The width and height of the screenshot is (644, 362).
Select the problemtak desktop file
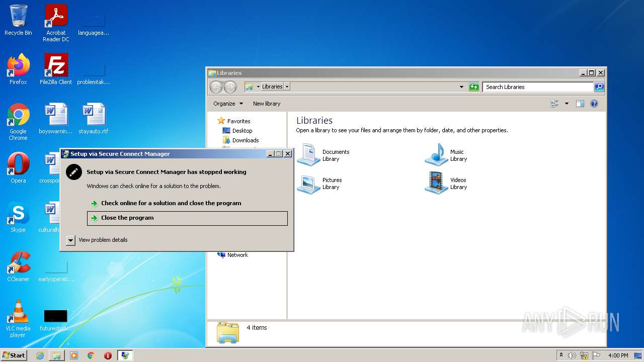[94, 73]
